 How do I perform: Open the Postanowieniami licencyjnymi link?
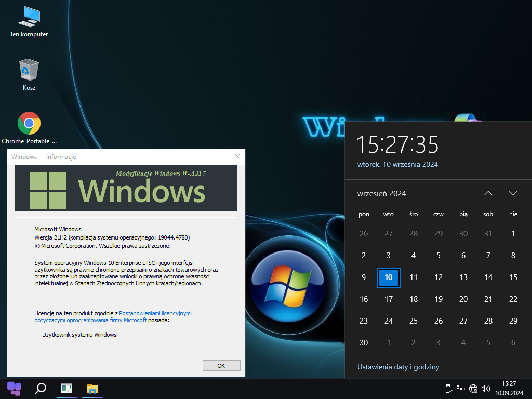(x=155, y=314)
